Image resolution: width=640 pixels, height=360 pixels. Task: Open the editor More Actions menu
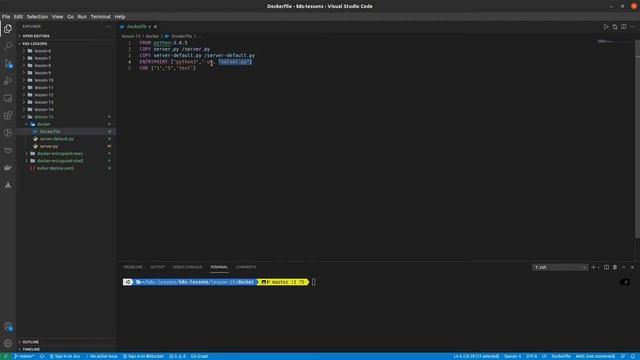click(x=632, y=27)
